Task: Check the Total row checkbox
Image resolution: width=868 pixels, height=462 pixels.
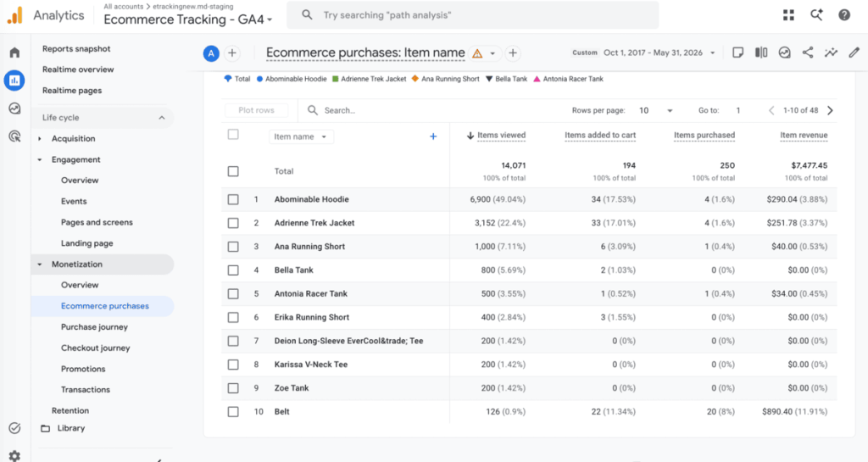Action: pyautogui.click(x=233, y=171)
